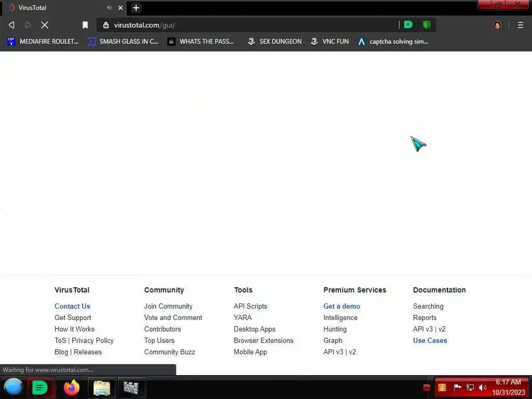Open WHATS THE PASS... bookmark
The image size is (532, 399).
[x=201, y=42]
